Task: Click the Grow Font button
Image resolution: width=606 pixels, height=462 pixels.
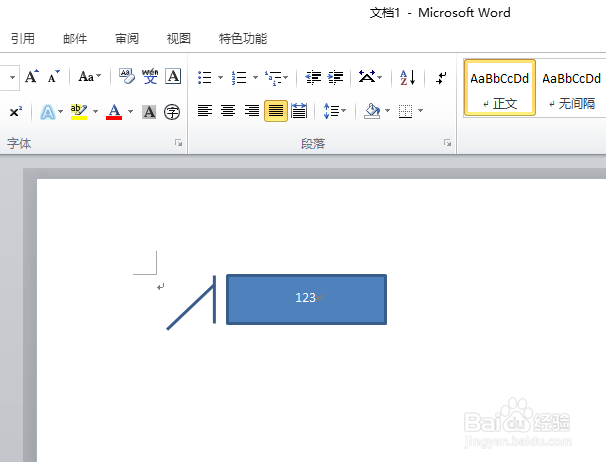Action: 32,77
